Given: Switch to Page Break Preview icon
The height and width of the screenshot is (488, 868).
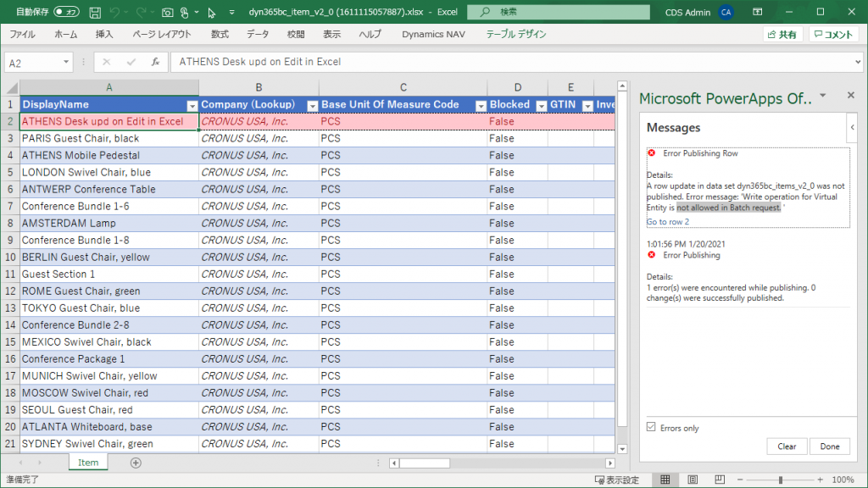Looking at the screenshot, I should pos(720,480).
